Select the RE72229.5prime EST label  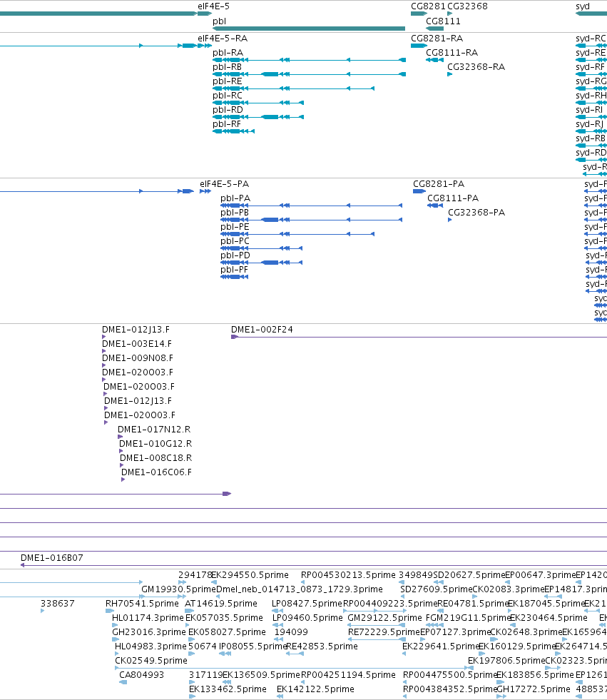pos(384,632)
